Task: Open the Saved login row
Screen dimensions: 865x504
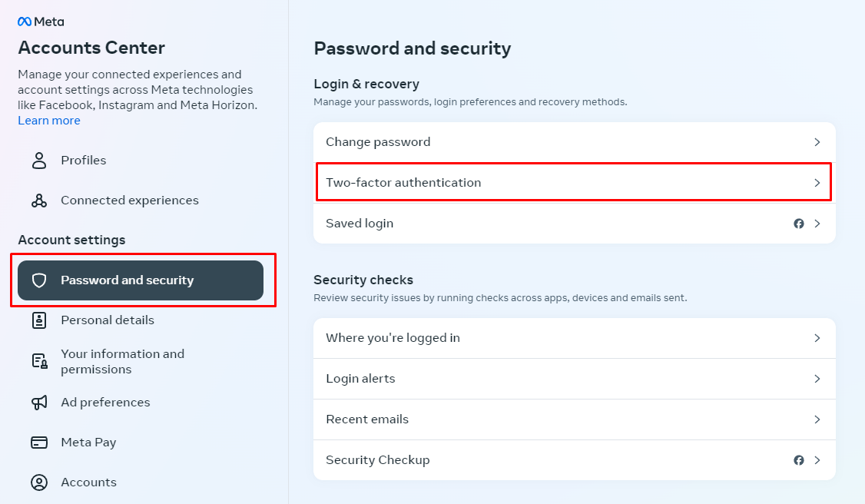Action: 360,224
